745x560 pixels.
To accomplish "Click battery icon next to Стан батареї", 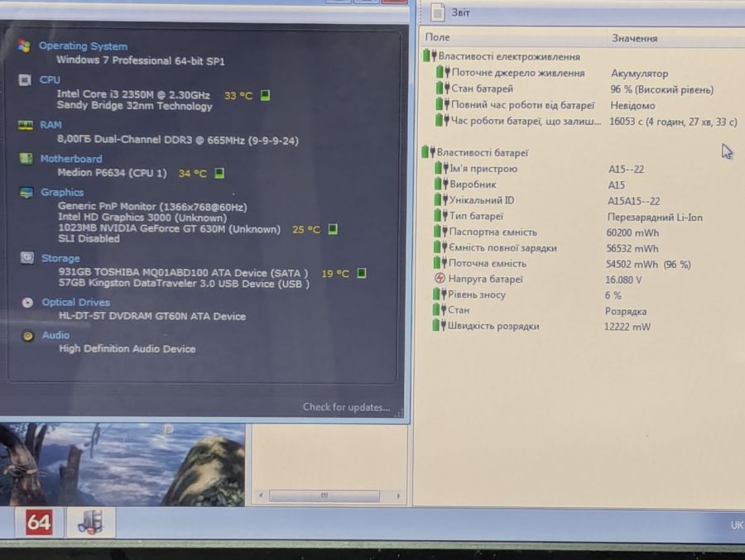I will coord(443,88).
